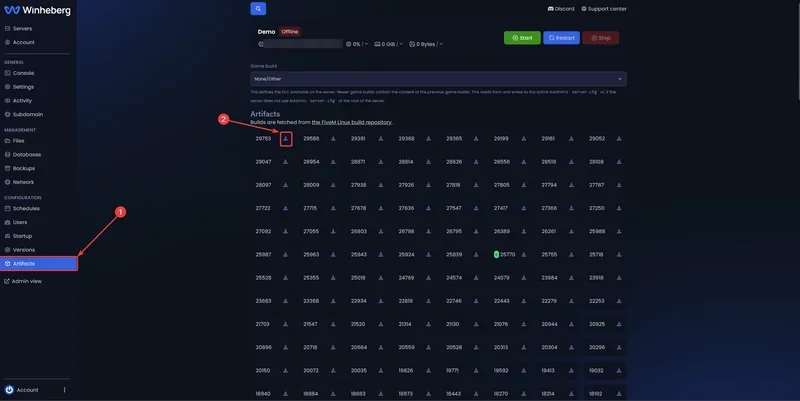This screenshot has height=401, width=800.
Task: Click the download icon beside 25770
Action: pos(523,255)
